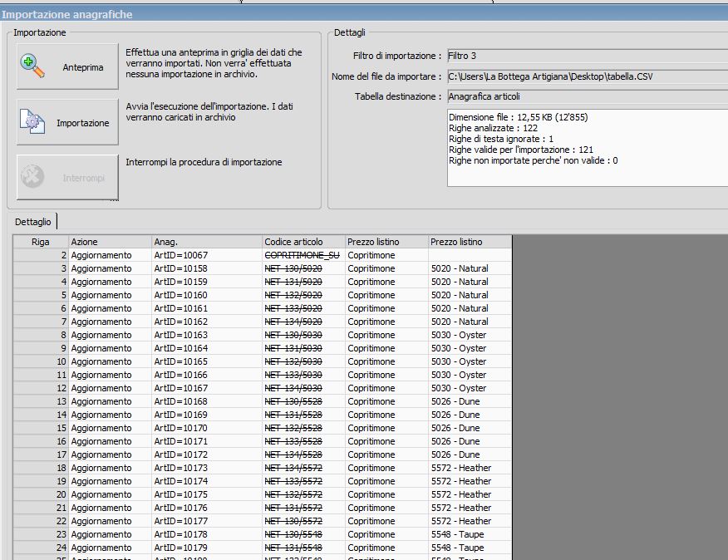Select cell ArtID=10167
This screenshot has width=728, height=560.
207,388
